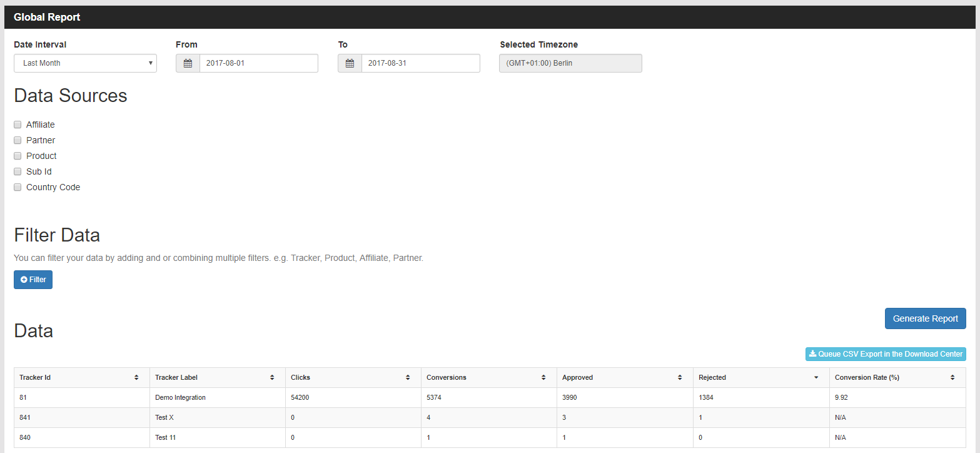Click sort arrows in Conversions column header
The height and width of the screenshot is (453, 980).
[543, 377]
